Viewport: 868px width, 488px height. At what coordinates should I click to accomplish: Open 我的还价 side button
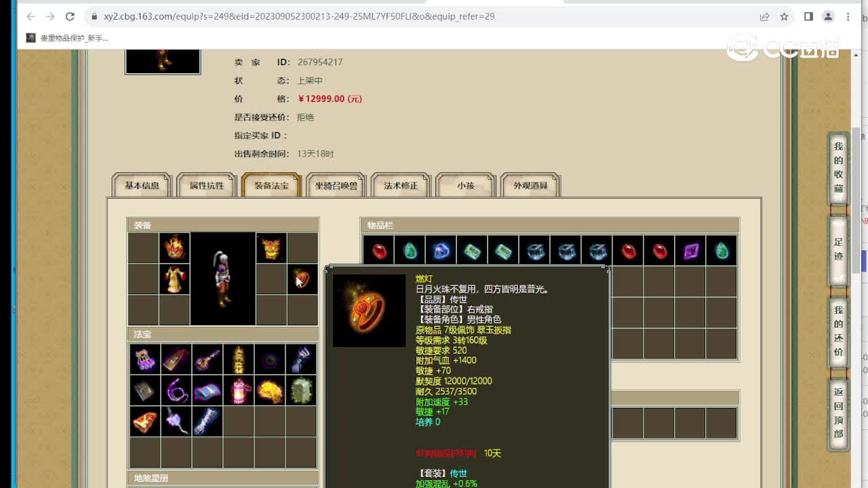[839, 333]
